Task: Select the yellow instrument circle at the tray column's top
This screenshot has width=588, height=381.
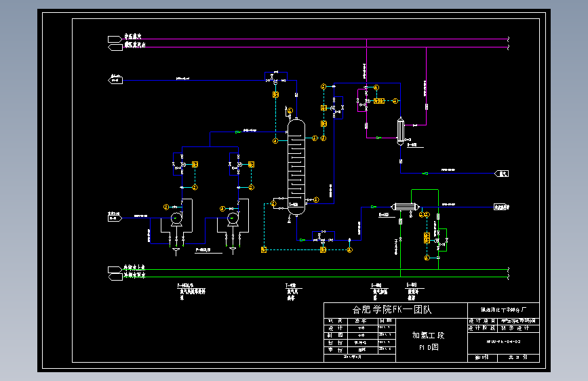Action: [x=290, y=111]
